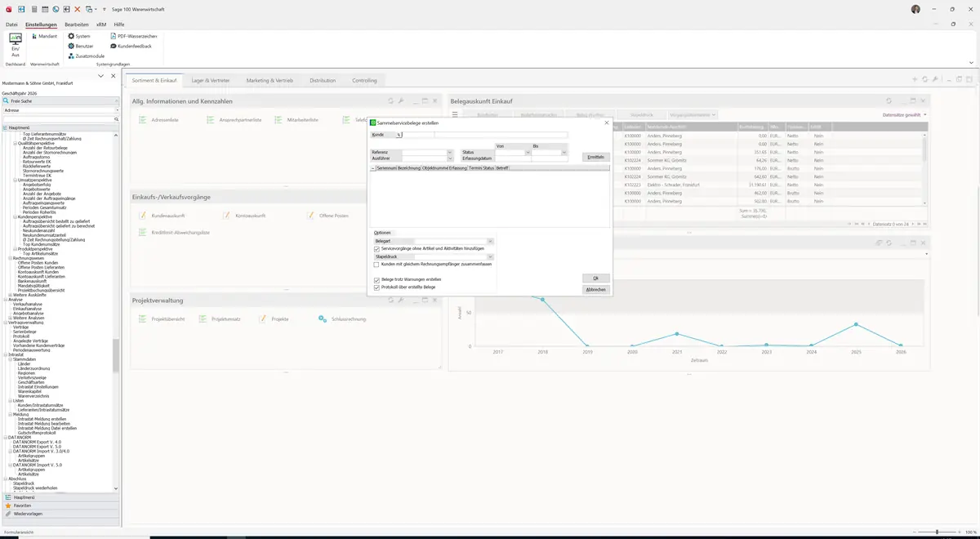
Task: Open the PDF-Wasserzeichen option
Action: coord(133,36)
